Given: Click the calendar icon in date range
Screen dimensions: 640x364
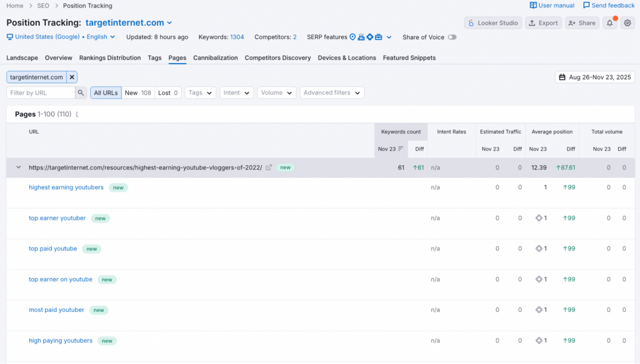Looking at the screenshot, I should (562, 77).
